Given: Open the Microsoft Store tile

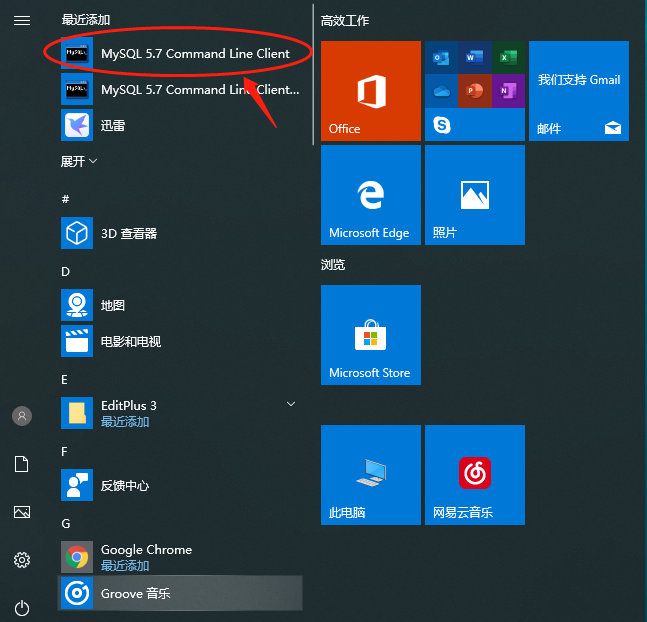Looking at the screenshot, I should pos(371,335).
